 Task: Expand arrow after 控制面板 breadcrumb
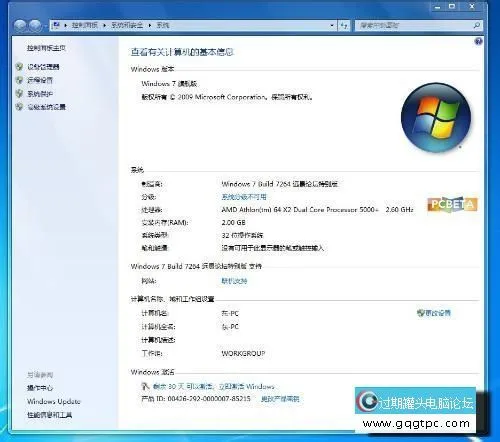[x=104, y=25]
